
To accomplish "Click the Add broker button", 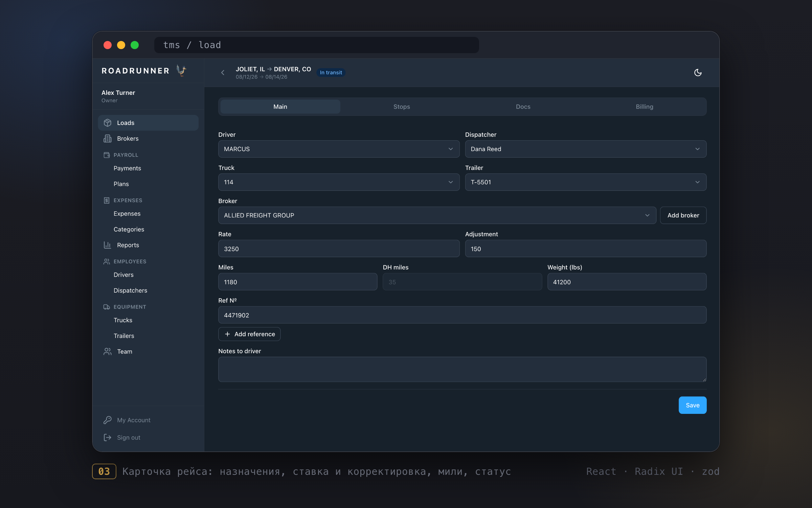I will (683, 215).
